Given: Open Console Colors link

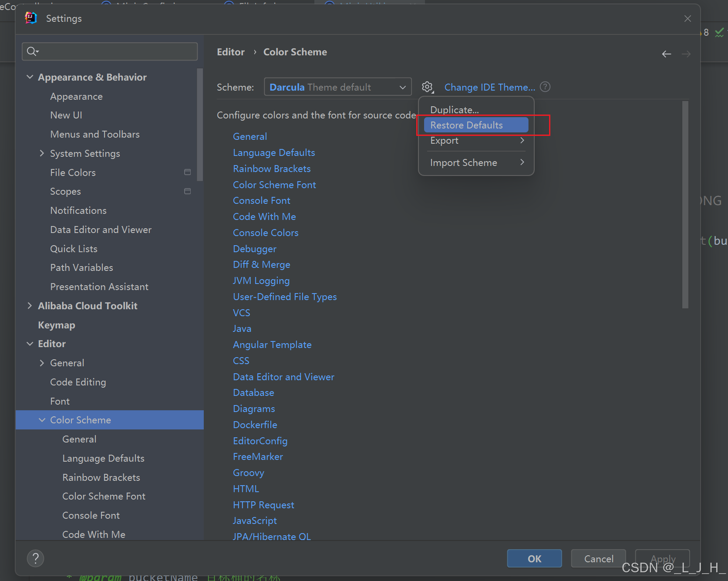Looking at the screenshot, I should click(x=266, y=233).
